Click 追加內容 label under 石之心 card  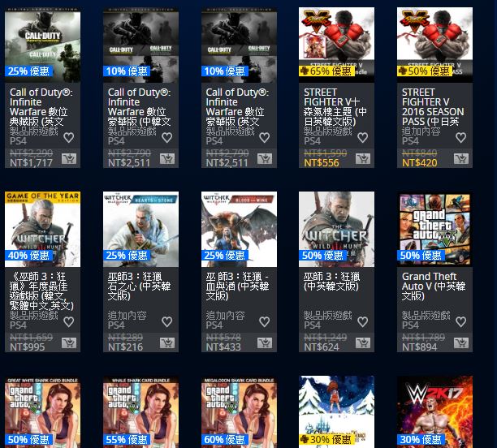[x=127, y=316]
